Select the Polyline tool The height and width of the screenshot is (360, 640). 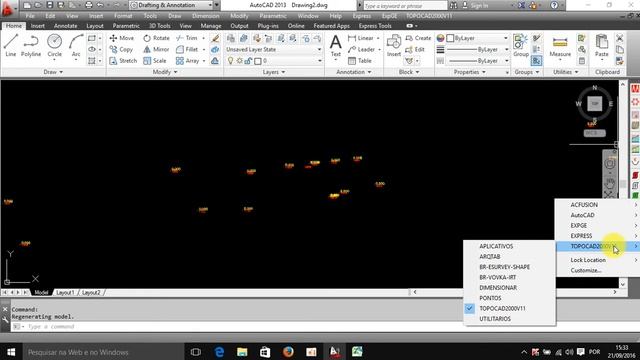click(x=31, y=45)
